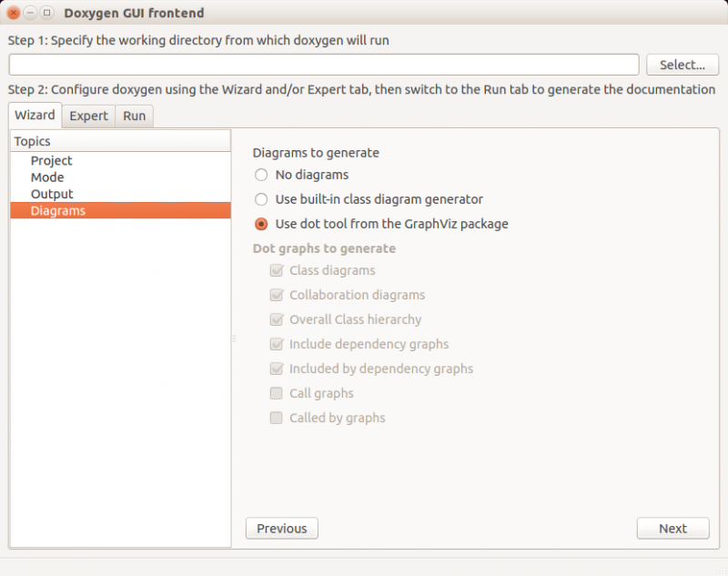Select the GraphViz dot tool option
The width and height of the screenshot is (728, 576).
point(261,224)
